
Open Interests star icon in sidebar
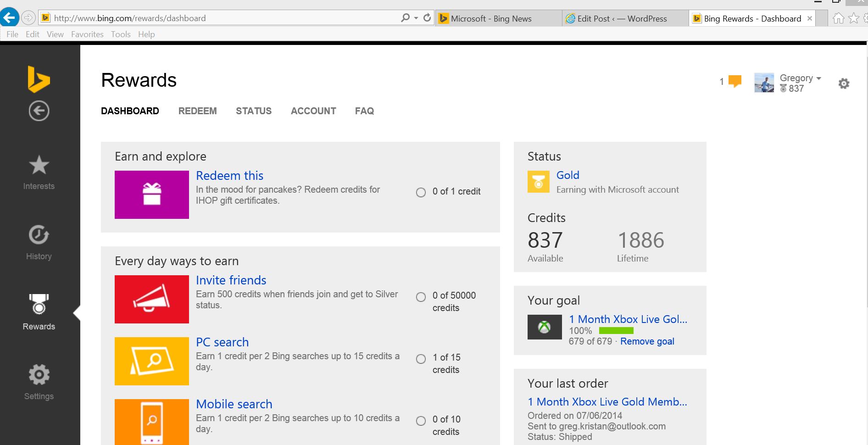point(39,165)
